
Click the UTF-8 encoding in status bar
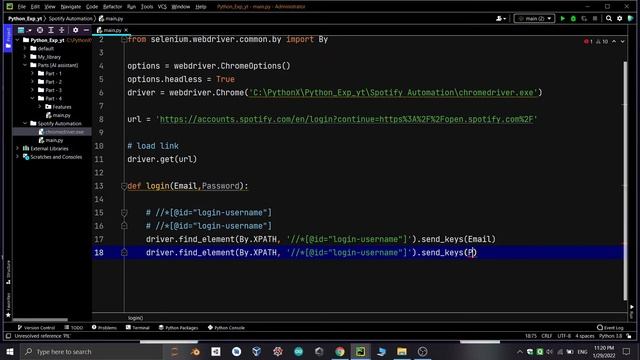click(x=564, y=336)
